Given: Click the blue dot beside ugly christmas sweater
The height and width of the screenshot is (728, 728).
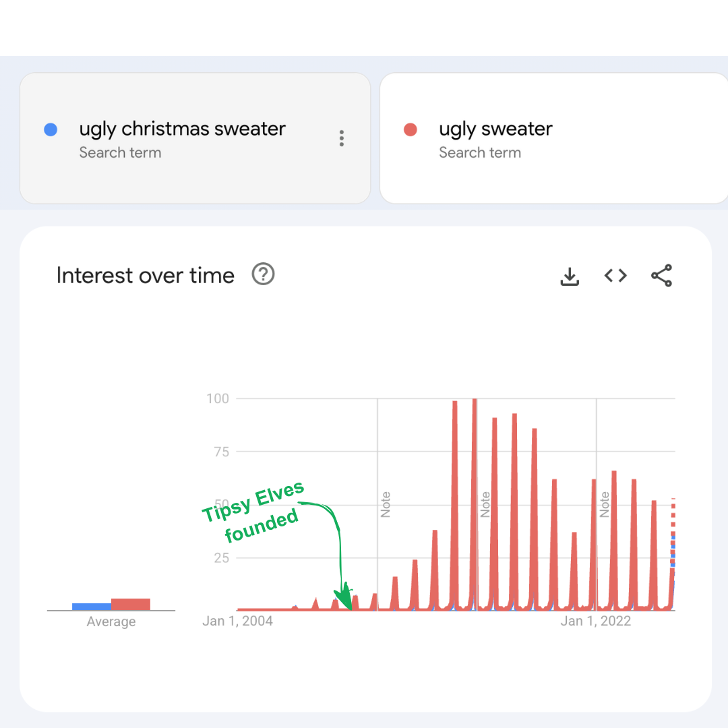Looking at the screenshot, I should pyautogui.click(x=51, y=129).
